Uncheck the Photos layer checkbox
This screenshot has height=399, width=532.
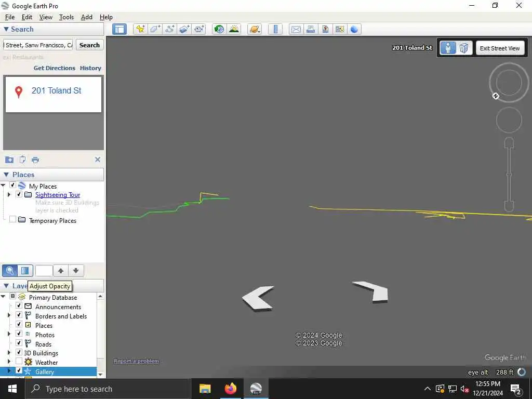19,334
